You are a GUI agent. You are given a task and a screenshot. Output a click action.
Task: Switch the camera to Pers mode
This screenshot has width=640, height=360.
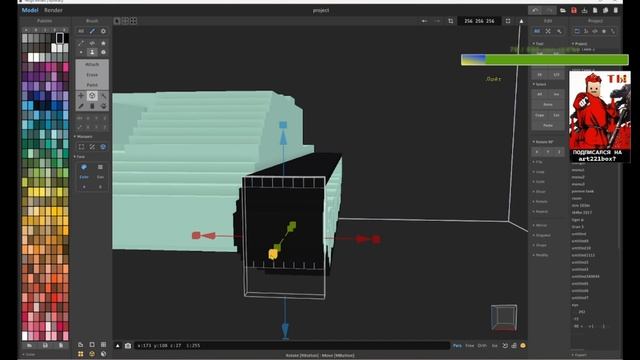(457, 346)
